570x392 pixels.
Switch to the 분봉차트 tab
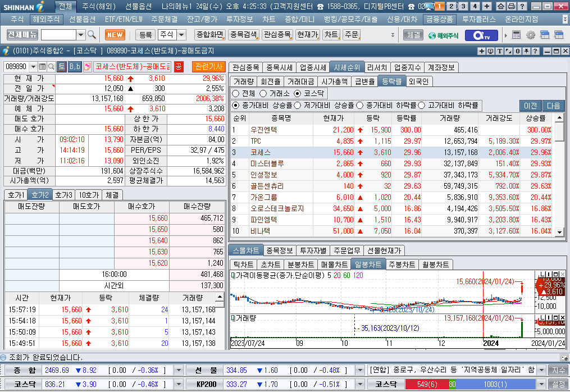pyautogui.click(x=300, y=265)
